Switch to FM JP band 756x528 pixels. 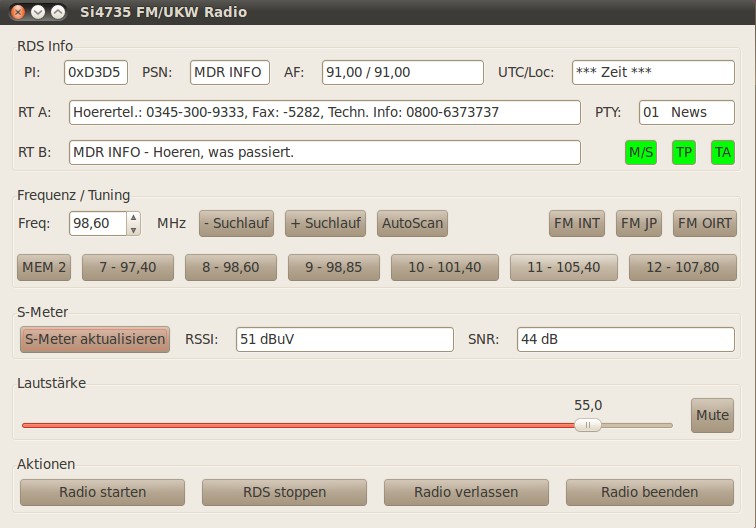click(x=639, y=223)
